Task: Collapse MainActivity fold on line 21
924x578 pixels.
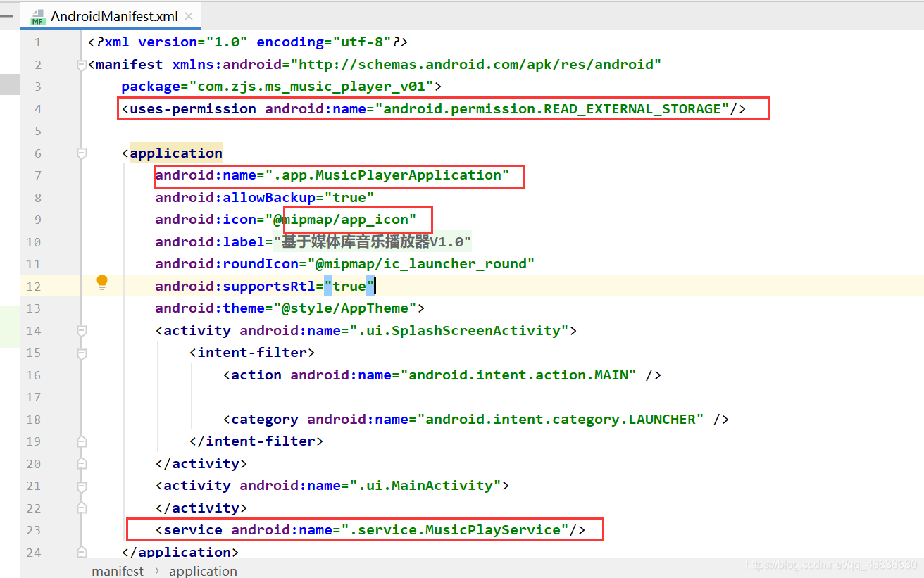Action: coord(82,486)
